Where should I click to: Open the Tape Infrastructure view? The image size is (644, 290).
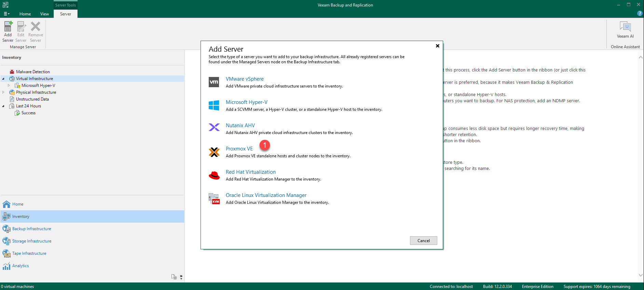[29, 253]
